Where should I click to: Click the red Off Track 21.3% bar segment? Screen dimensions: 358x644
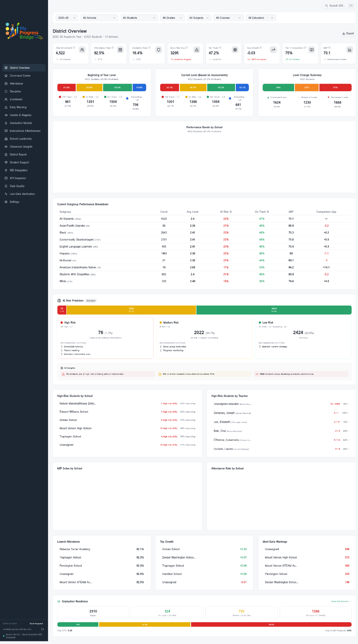[x=66, y=88]
